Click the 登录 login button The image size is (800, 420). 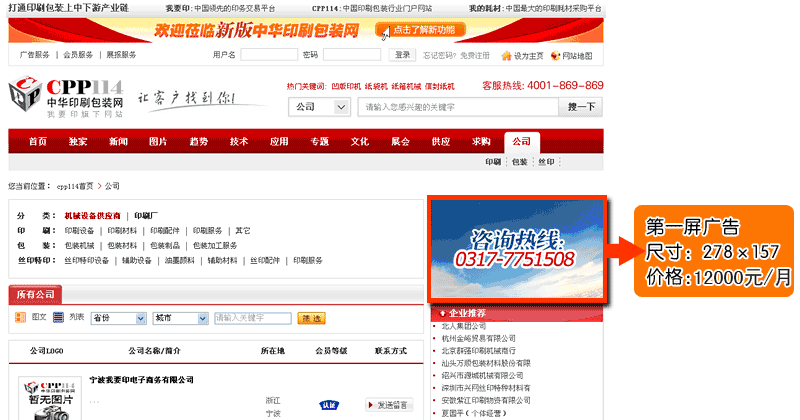point(402,55)
